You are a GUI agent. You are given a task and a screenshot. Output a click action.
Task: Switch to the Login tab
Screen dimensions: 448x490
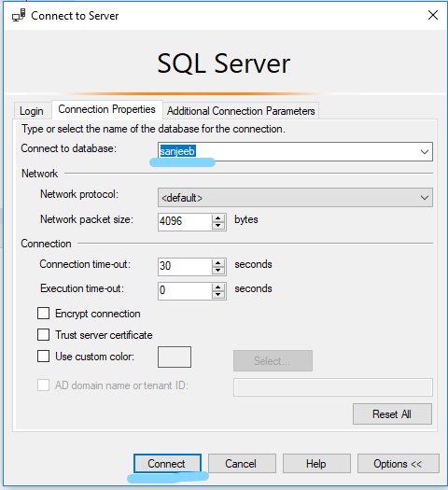coord(31,111)
